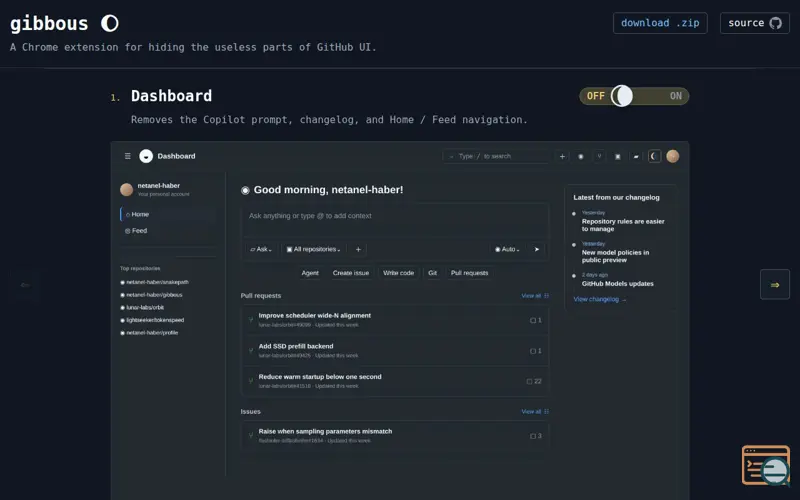Screen dimensions: 800x500
Task: Select the Git chip
Action: pos(432,273)
